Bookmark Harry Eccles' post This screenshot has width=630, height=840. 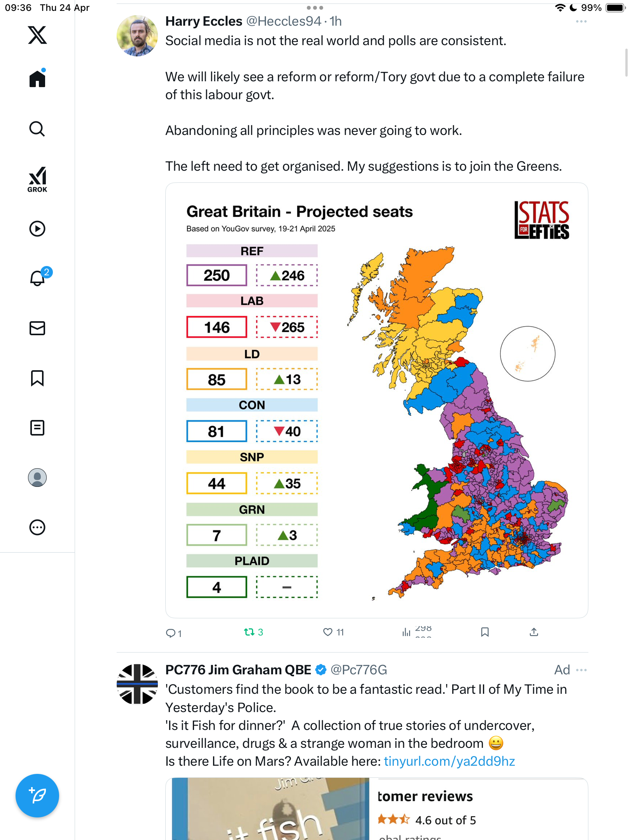(x=485, y=632)
